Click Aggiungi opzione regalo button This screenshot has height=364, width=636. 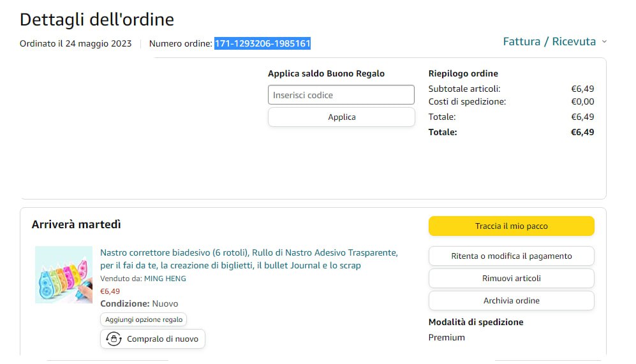pos(144,319)
